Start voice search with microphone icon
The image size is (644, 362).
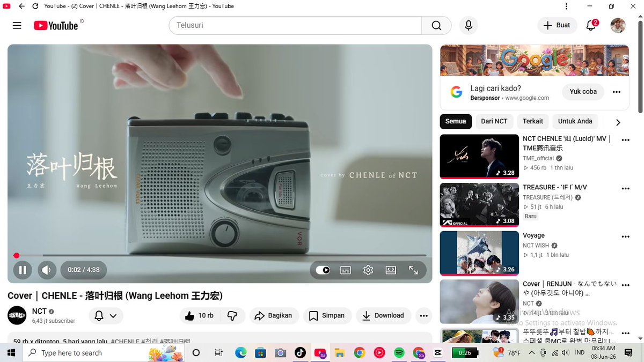[x=469, y=26]
